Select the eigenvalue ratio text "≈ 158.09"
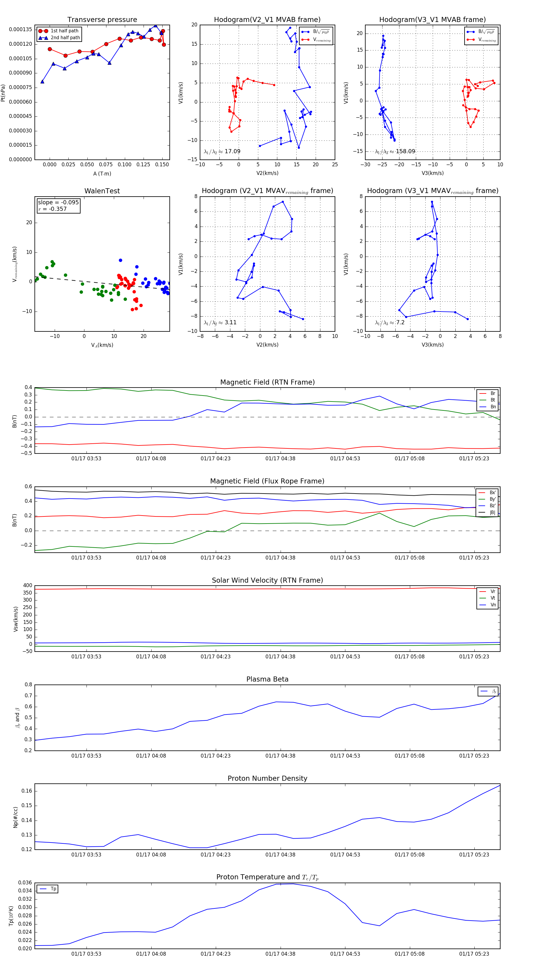Viewport: 535px width, 980px height. point(402,151)
